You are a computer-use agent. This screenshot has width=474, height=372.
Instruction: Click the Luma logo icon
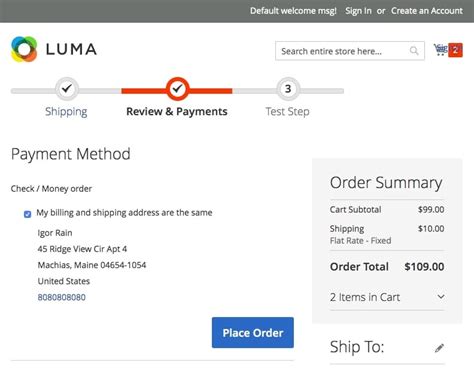[x=24, y=49]
